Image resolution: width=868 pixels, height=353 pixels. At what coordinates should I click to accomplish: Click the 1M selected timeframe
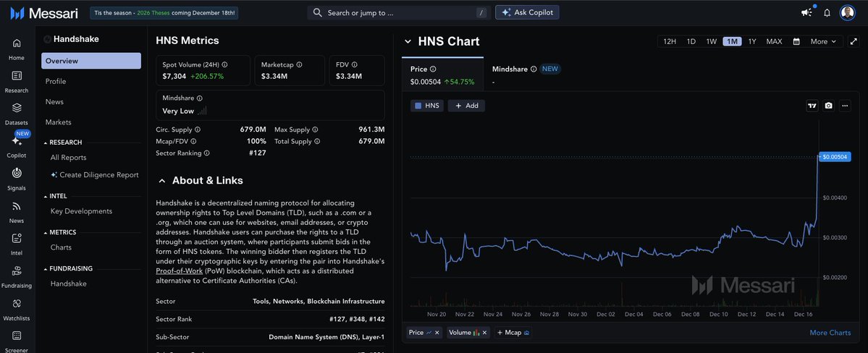click(732, 41)
